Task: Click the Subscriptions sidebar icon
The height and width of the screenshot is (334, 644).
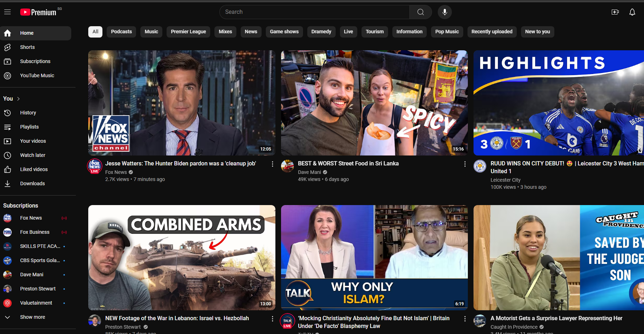Action: click(7, 61)
